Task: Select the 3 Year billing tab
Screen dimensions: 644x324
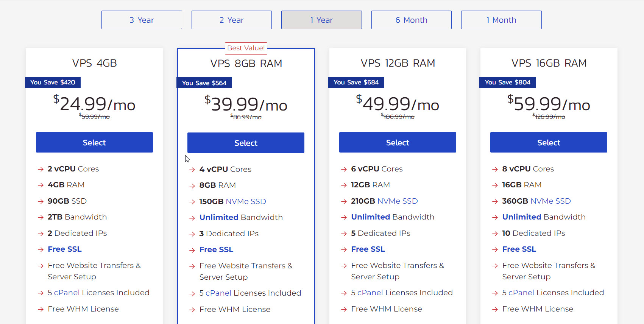Action: [x=142, y=20]
